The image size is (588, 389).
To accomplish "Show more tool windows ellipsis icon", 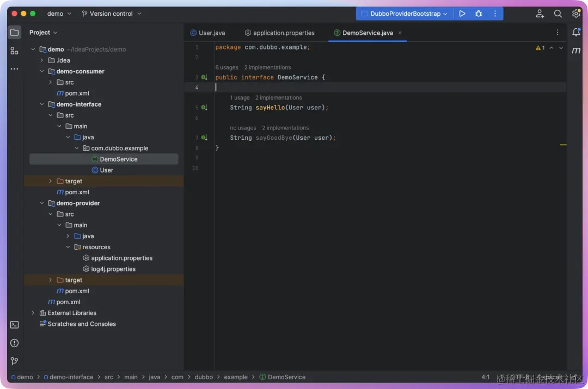I will click(14, 69).
